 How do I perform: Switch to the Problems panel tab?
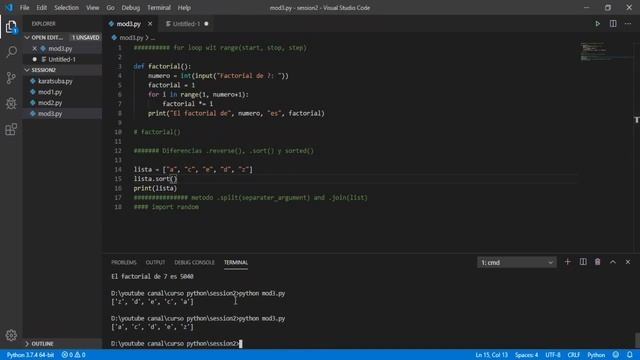[124, 262]
